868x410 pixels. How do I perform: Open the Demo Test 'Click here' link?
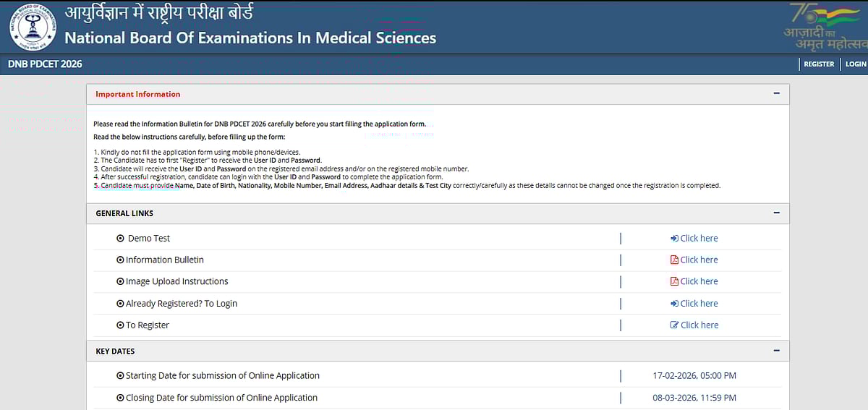pyautogui.click(x=699, y=239)
